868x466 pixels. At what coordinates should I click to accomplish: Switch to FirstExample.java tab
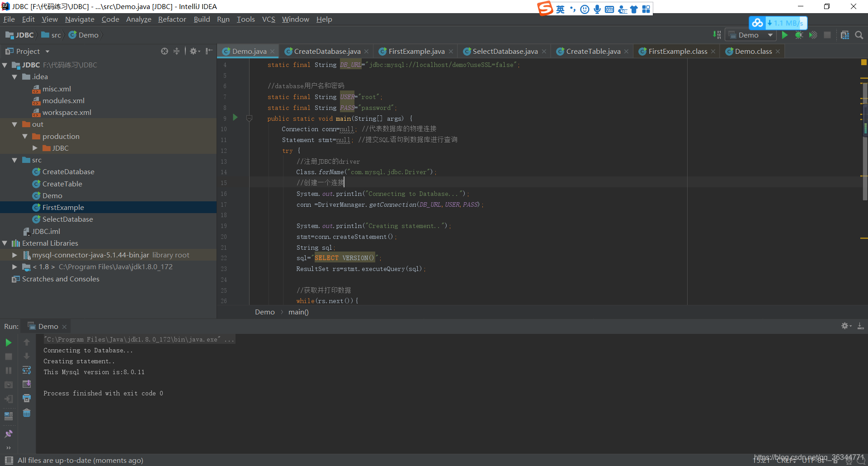pos(416,51)
